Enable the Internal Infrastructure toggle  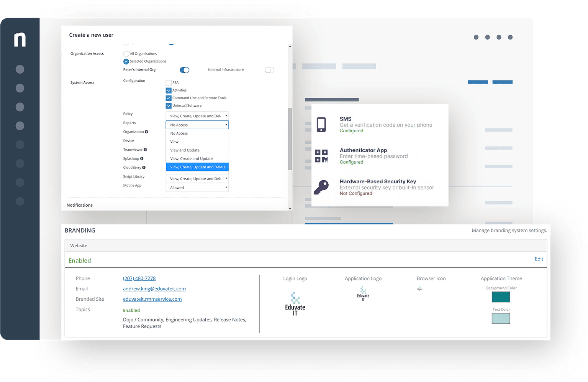click(x=269, y=70)
